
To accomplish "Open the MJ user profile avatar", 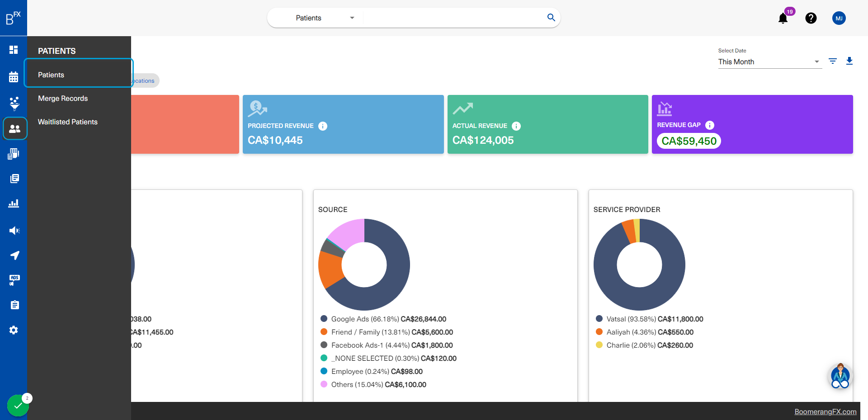I will pos(839,18).
